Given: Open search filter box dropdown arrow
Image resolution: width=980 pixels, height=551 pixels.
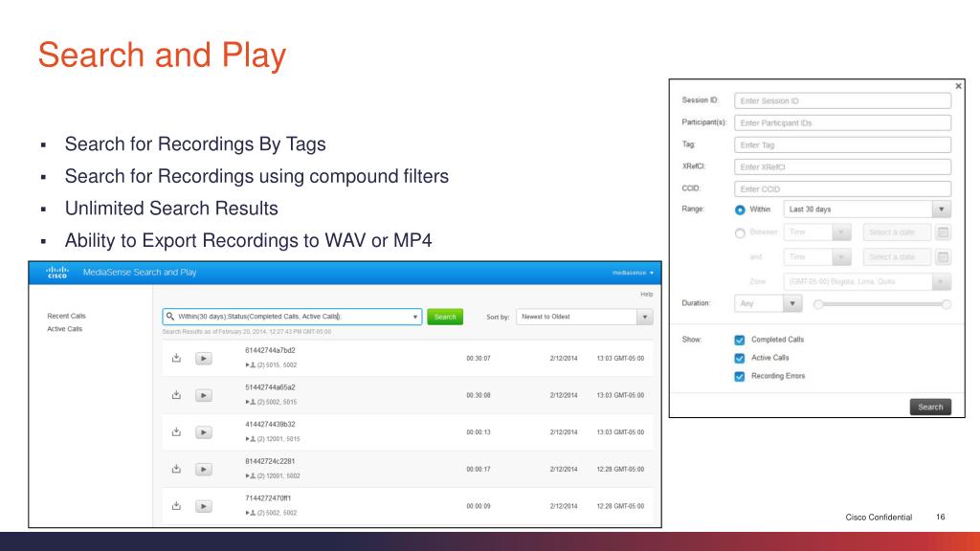Looking at the screenshot, I should pos(415,317).
